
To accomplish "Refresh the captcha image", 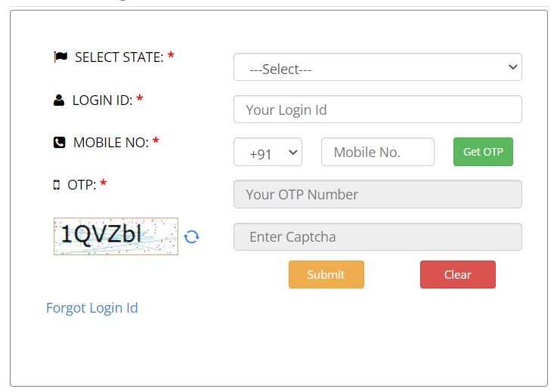I will pyautogui.click(x=192, y=236).
